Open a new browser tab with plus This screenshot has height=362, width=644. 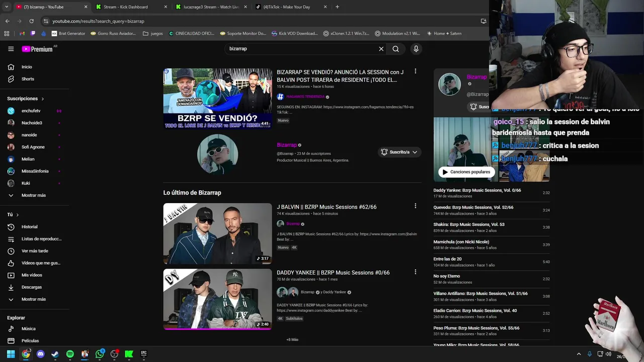point(337,7)
